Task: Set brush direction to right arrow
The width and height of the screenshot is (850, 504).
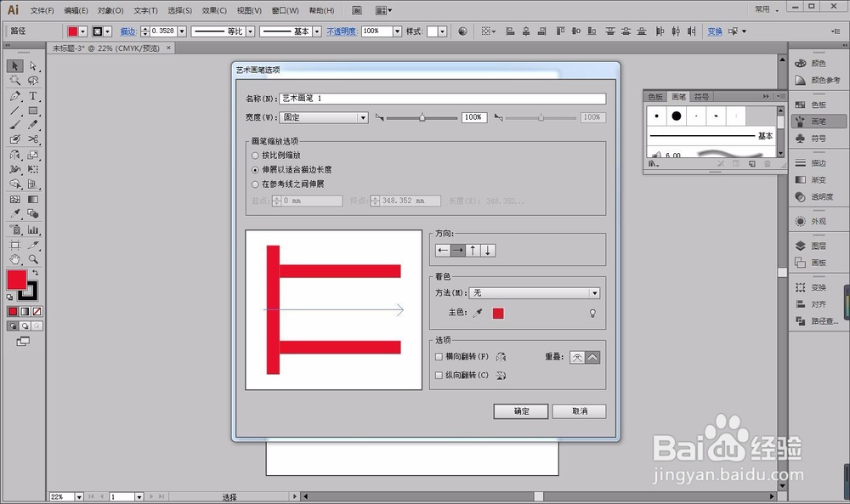Action: 458,251
